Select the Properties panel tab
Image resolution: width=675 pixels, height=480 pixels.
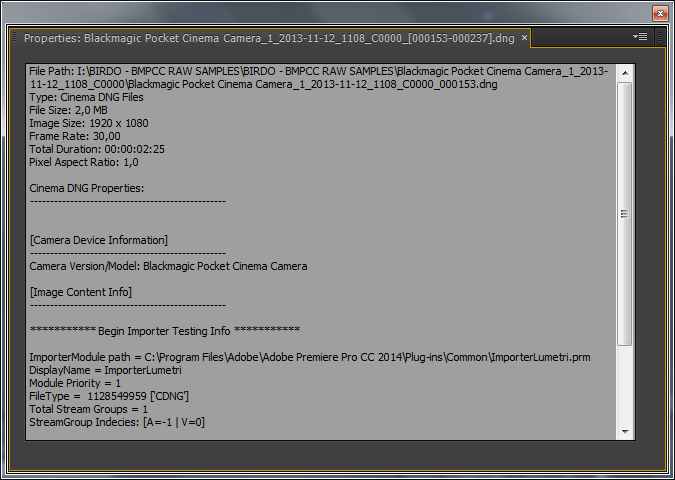pos(269,38)
